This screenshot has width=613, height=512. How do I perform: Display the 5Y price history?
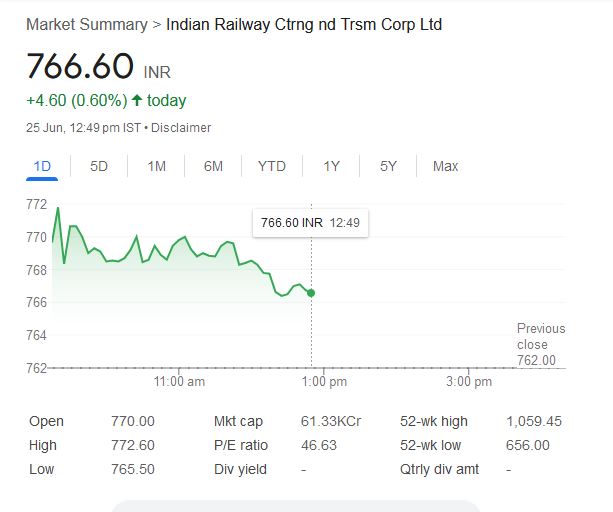tap(388, 166)
